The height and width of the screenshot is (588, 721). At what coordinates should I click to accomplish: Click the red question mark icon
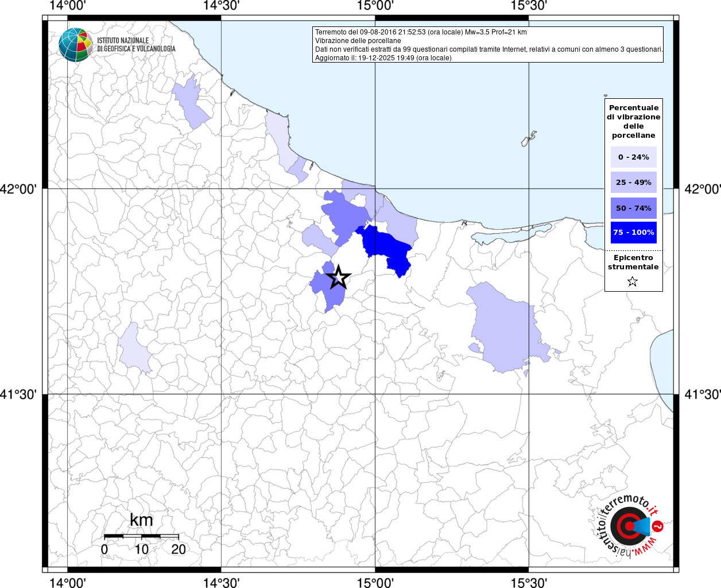[658, 526]
